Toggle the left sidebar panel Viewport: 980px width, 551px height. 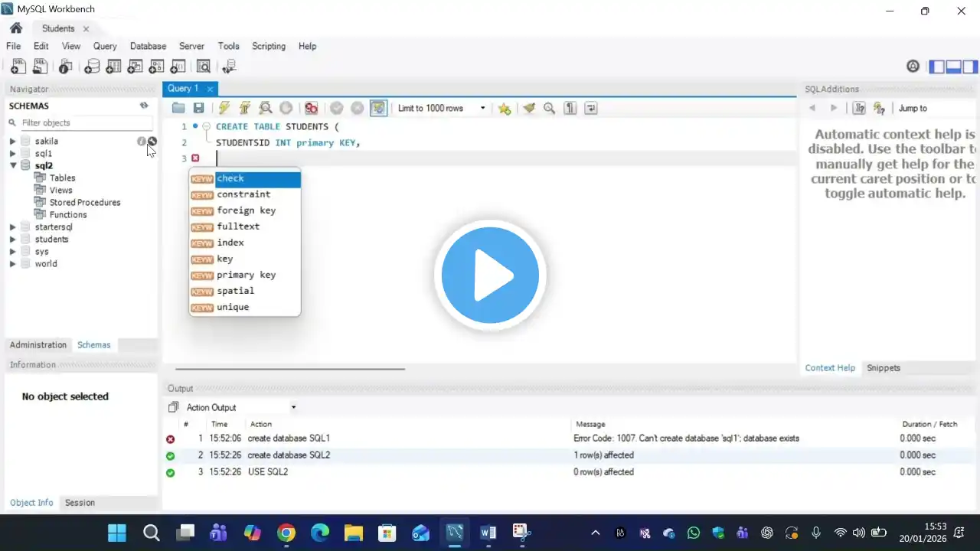(936, 67)
